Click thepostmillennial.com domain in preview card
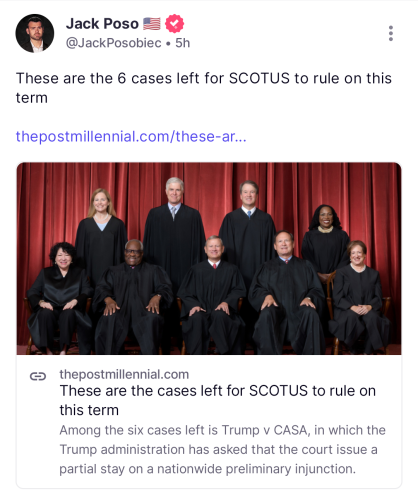Viewport: 418px width, 500px height. [x=124, y=374]
